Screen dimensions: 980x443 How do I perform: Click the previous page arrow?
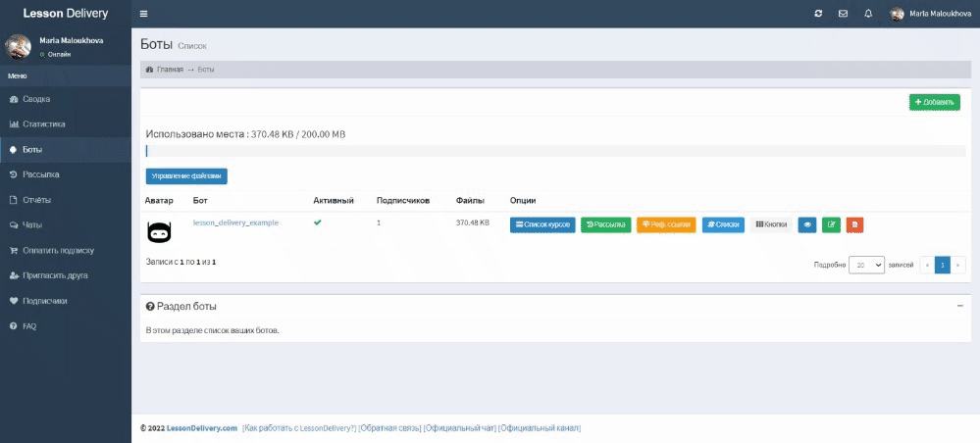click(927, 265)
